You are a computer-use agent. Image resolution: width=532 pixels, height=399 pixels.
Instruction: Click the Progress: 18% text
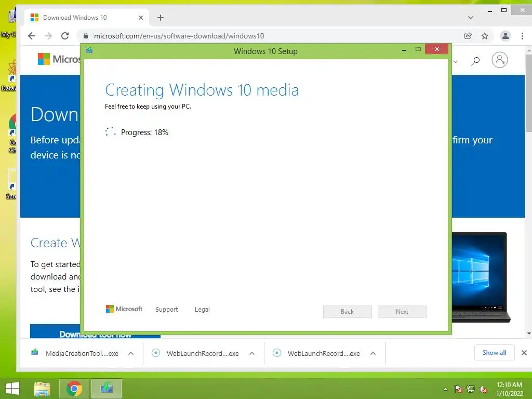[x=144, y=132]
